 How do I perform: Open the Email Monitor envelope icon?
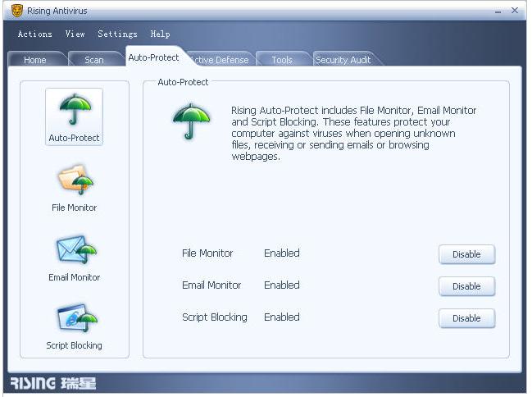(x=77, y=250)
